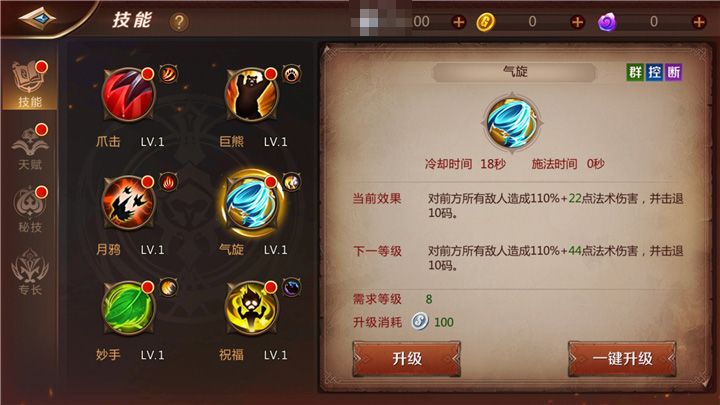Select the 妙手 green leaf skill icon

coord(129,308)
